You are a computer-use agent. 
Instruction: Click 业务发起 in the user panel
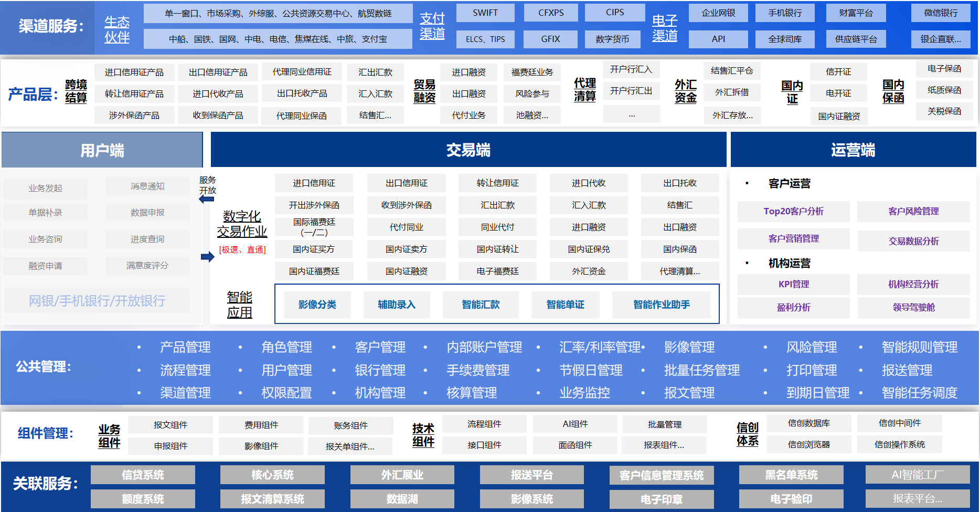click(x=45, y=188)
